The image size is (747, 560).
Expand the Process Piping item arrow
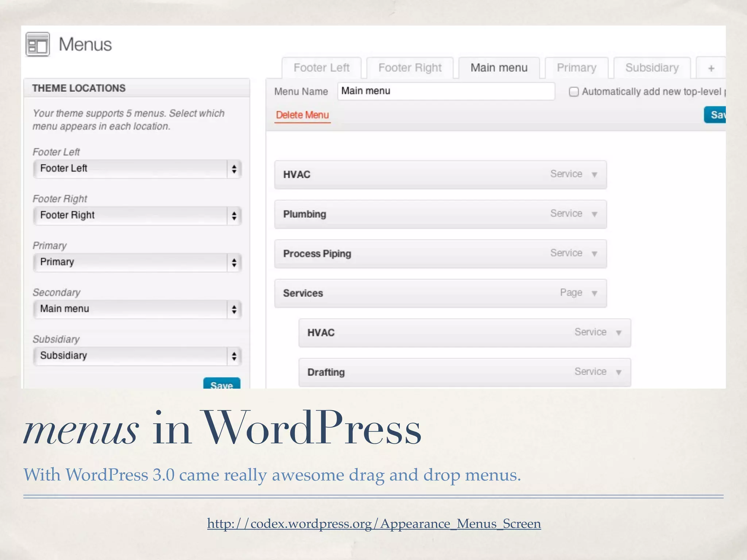click(595, 254)
